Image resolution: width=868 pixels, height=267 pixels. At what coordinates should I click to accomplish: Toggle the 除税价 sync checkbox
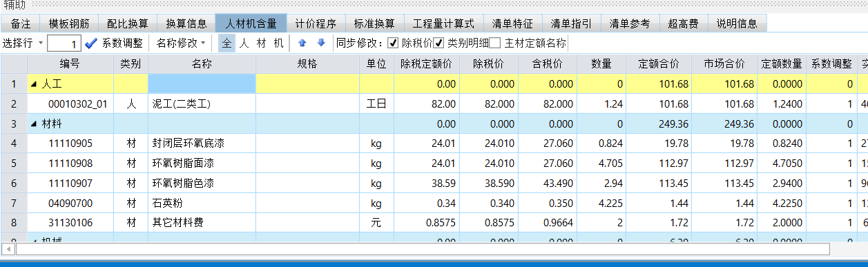(394, 43)
